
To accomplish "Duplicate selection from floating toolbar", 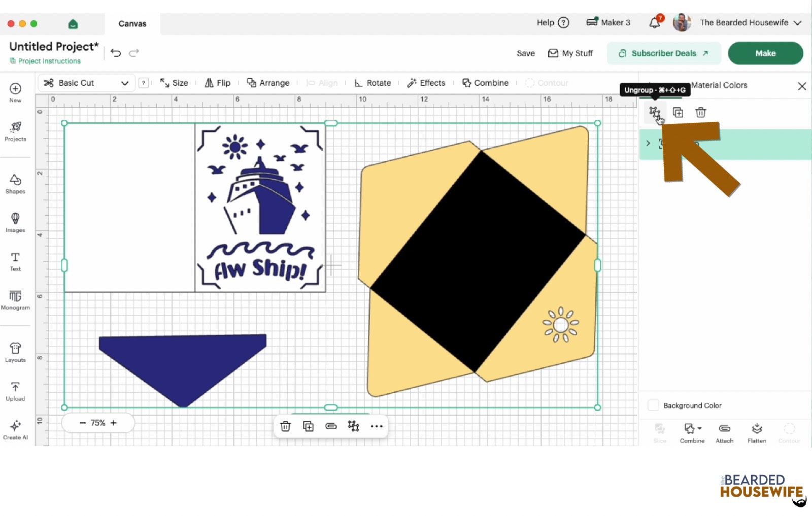I will (x=308, y=426).
